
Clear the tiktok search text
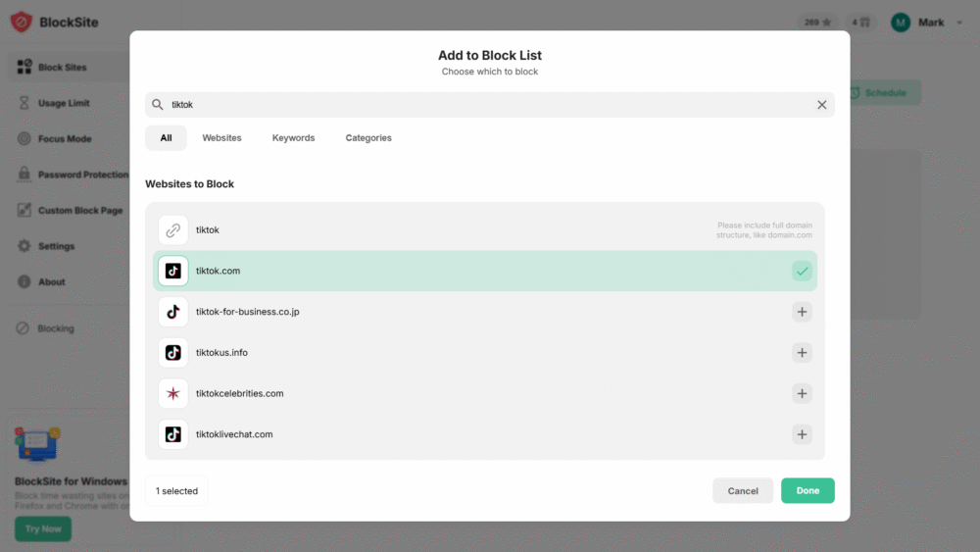pos(821,105)
